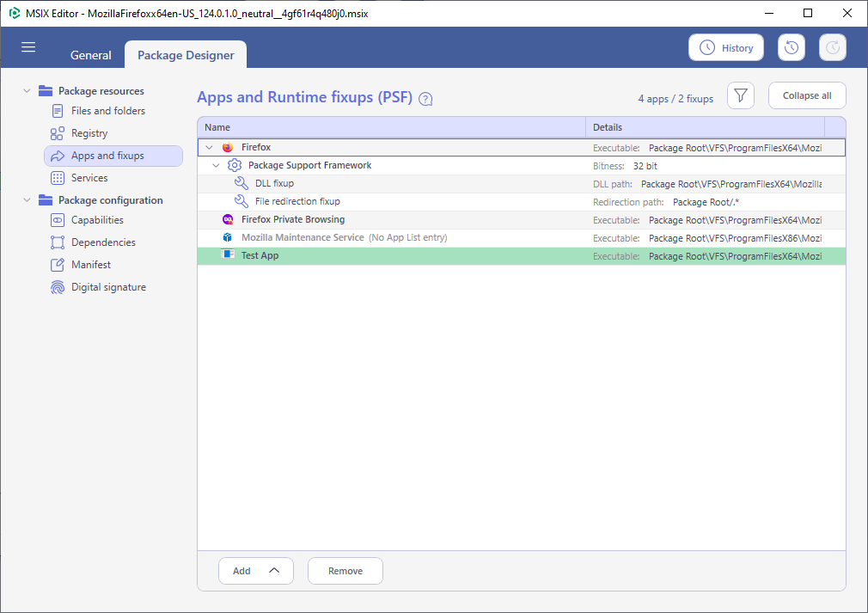Click the DLL fixup wrench icon
The image size is (868, 613).
(x=241, y=183)
